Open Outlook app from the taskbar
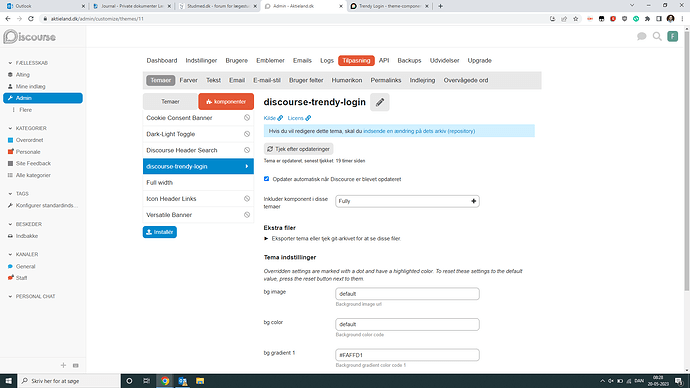690x388 pixels. [183, 381]
